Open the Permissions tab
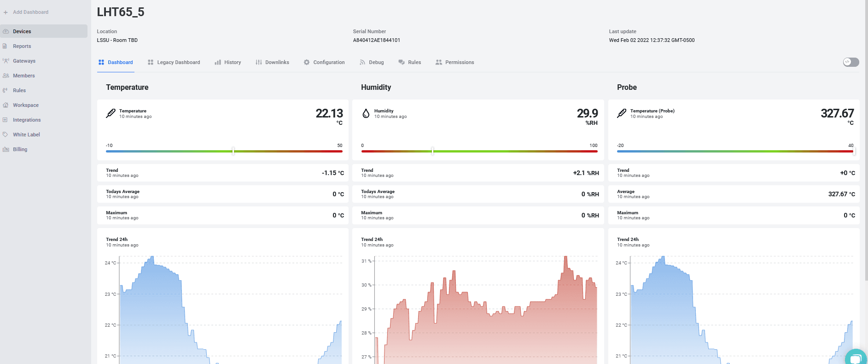 pos(454,62)
